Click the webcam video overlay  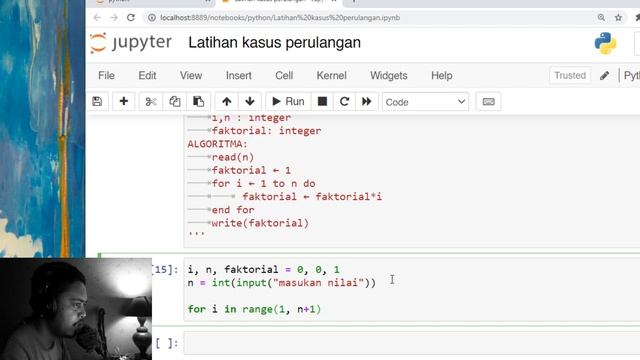pyautogui.click(x=76, y=309)
